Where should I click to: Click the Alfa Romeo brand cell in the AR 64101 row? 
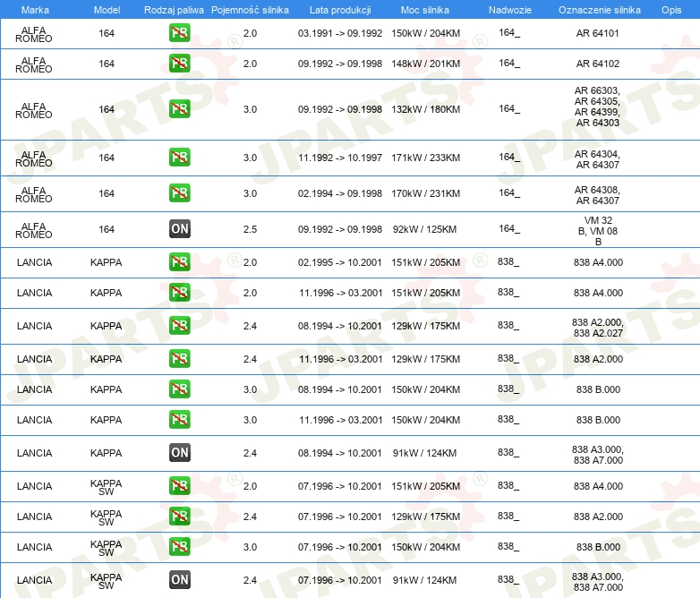34,34
